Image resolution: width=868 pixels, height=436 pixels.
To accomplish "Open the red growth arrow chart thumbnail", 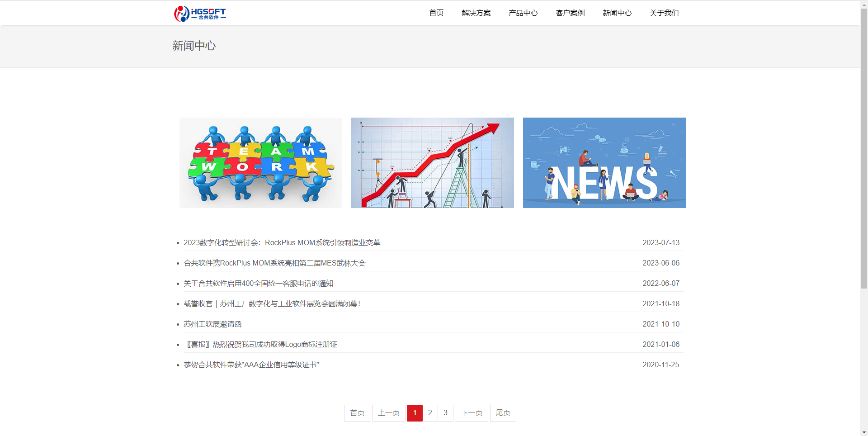I will coord(433,163).
